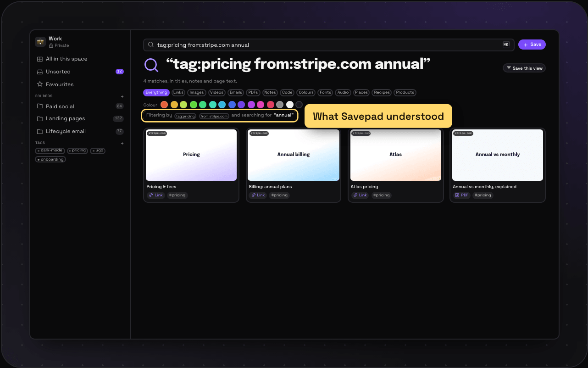Switch to the Everything filter tab

(156, 92)
